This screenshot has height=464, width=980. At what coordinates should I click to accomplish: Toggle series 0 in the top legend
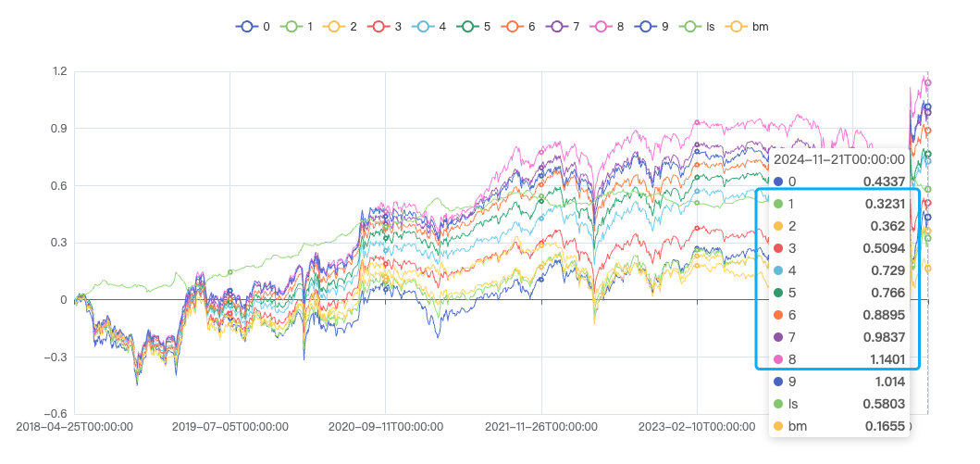246,27
